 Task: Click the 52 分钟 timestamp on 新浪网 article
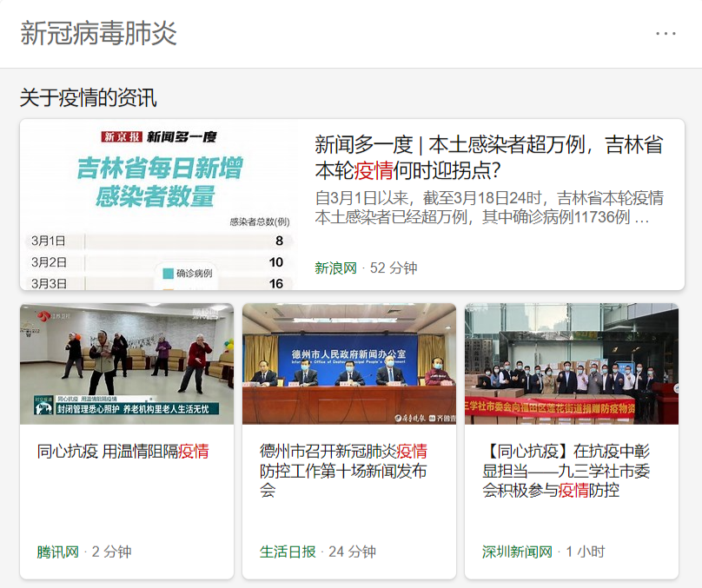click(x=393, y=268)
